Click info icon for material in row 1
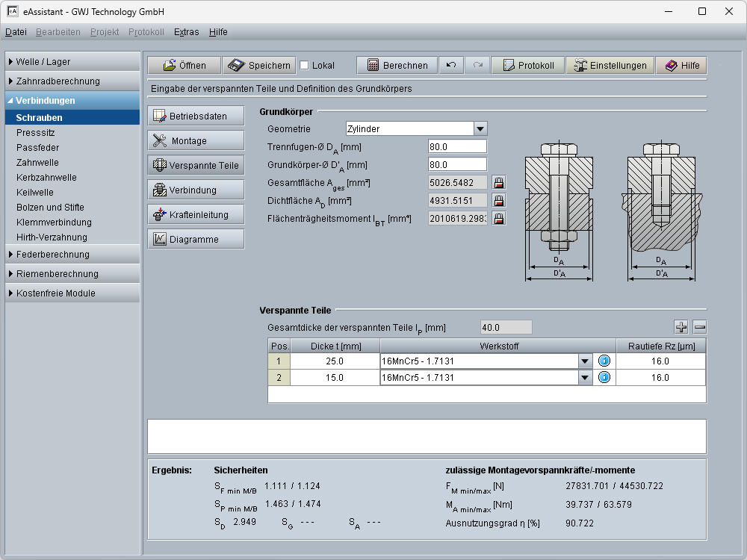This screenshot has height=560, width=747. (x=604, y=361)
